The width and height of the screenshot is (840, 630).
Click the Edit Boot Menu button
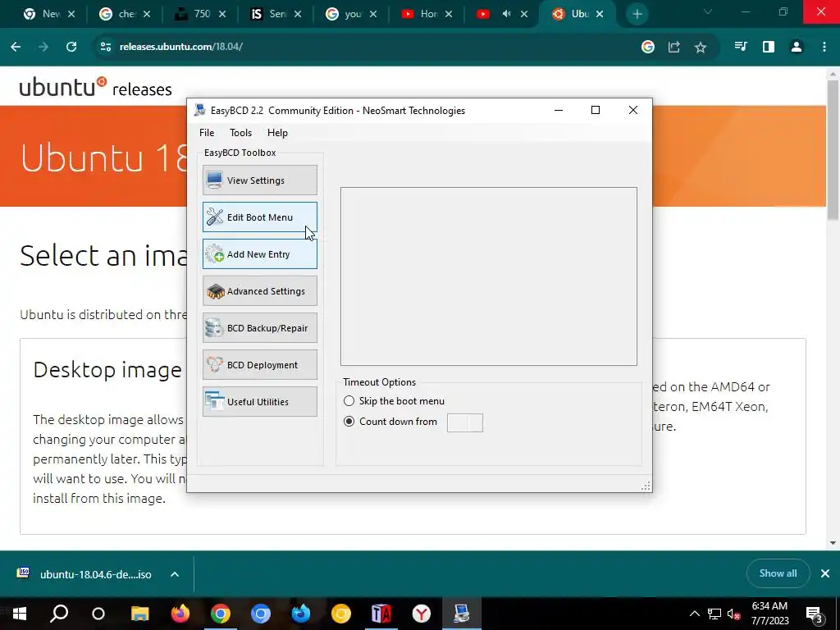(x=260, y=217)
